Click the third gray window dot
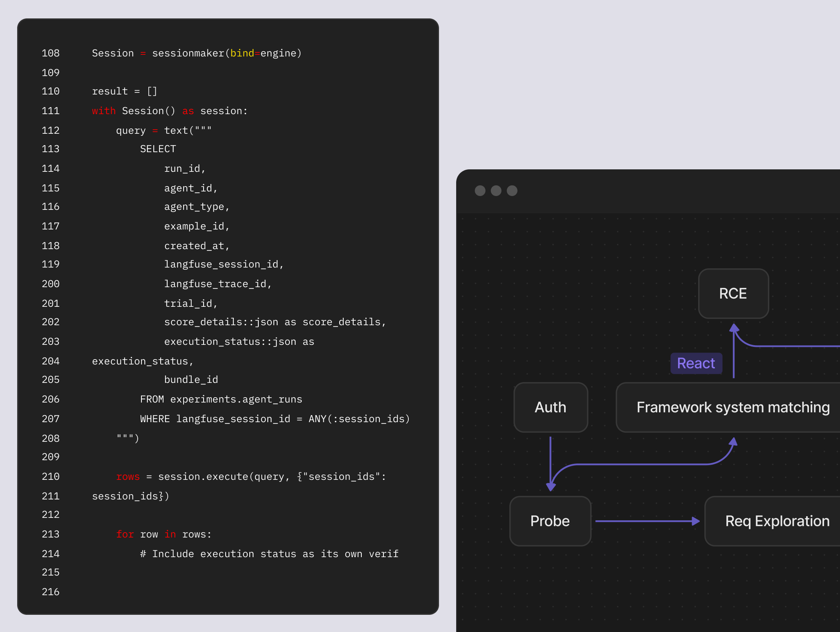840x632 pixels. [512, 191]
